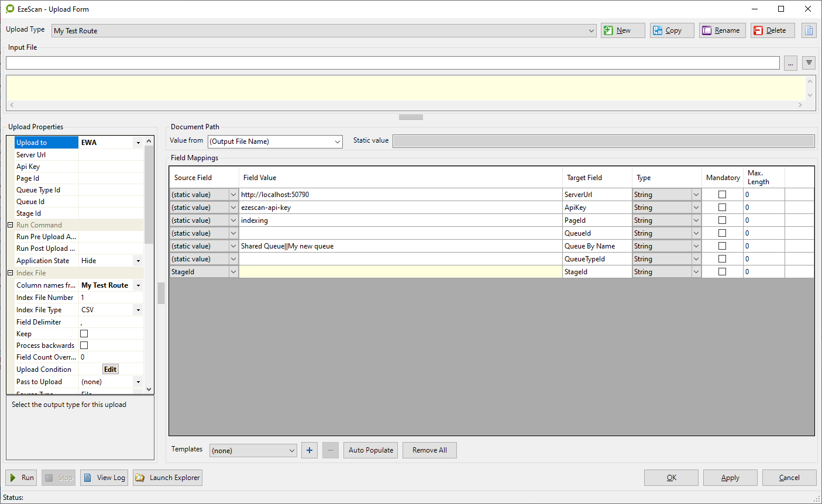Run the upload with Run button
This screenshot has height=504, width=822.
click(22, 478)
